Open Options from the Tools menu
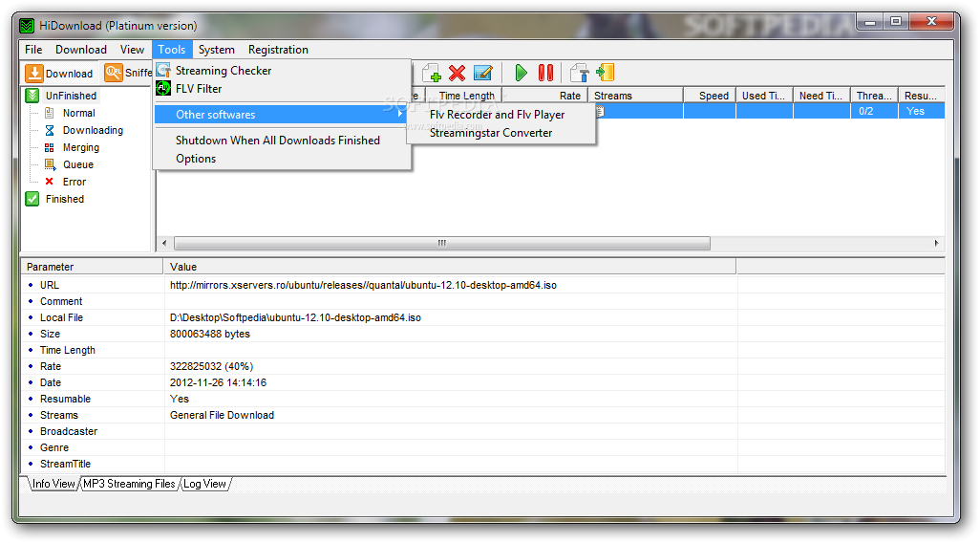This screenshot has height=543, width=980. tap(283, 159)
